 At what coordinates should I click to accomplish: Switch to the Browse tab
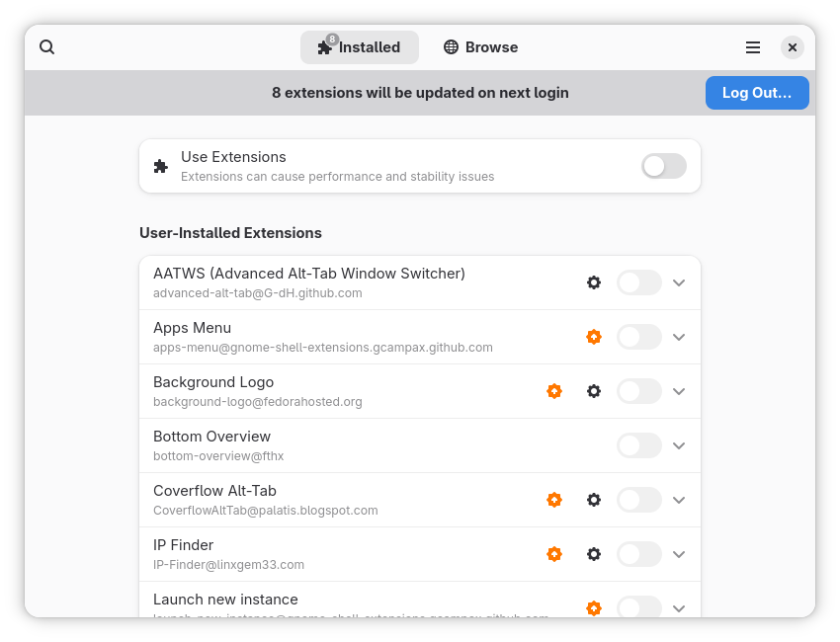[480, 47]
